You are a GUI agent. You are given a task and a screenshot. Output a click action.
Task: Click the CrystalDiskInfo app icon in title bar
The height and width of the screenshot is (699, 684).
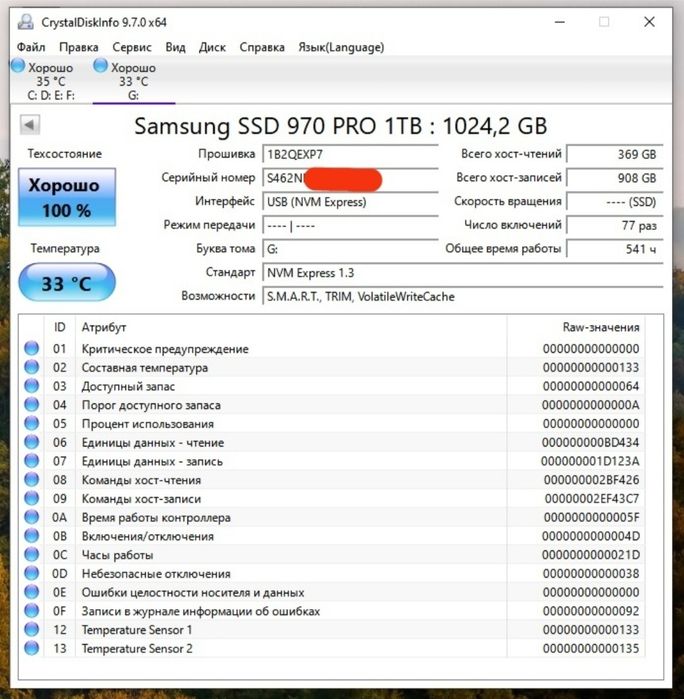(25, 22)
